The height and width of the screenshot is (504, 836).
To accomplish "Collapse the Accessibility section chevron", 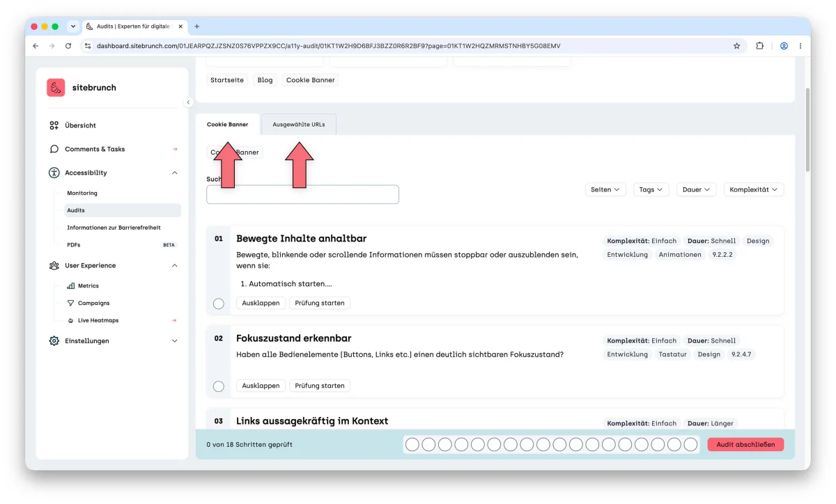I will tap(175, 173).
